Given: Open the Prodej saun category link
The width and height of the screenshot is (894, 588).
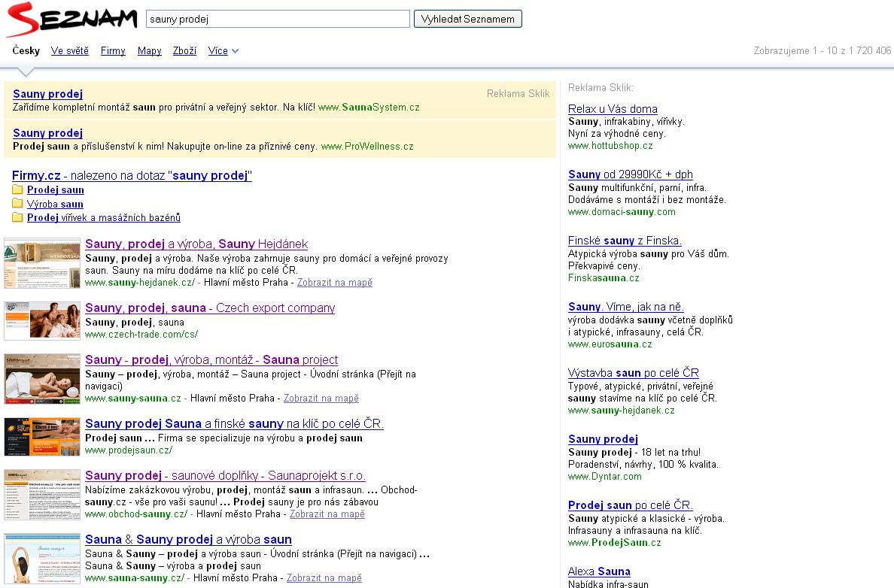Looking at the screenshot, I should pyautogui.click(x=55, y=189).
